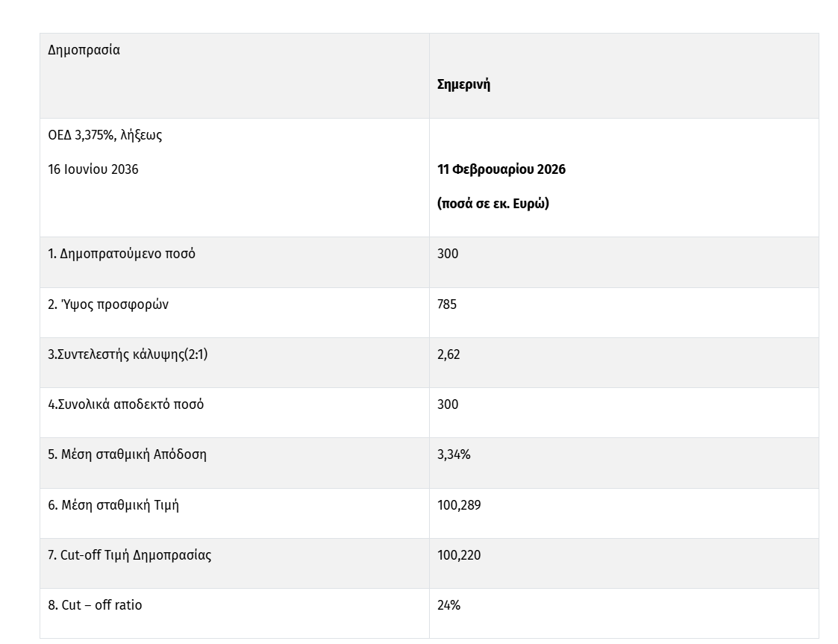Viewport: 838px width, 644px height.
Task: Select the "5. Μέση σταθμική Απόδοση" label
Action: pyautogui.click(x=128, y=454)
